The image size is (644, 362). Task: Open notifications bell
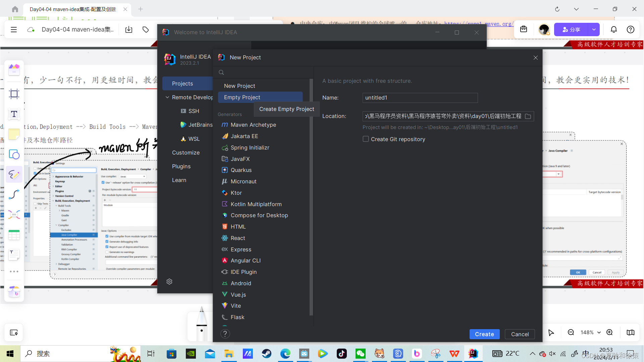pyautogui.click(x=614, y=29)
